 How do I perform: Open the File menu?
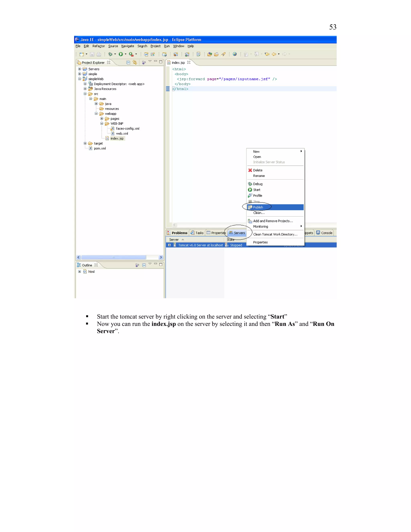click(78, 46)
